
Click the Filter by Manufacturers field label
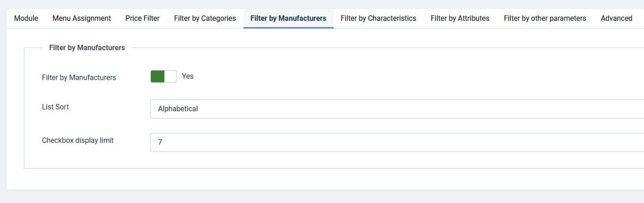pyautogui.click(x=79, y=78)
